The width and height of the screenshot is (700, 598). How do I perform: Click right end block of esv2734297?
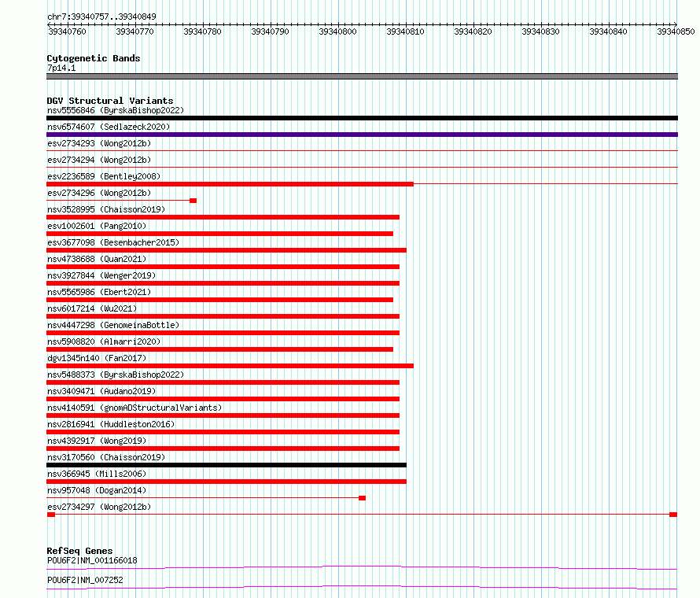click(x=673, y=515)
